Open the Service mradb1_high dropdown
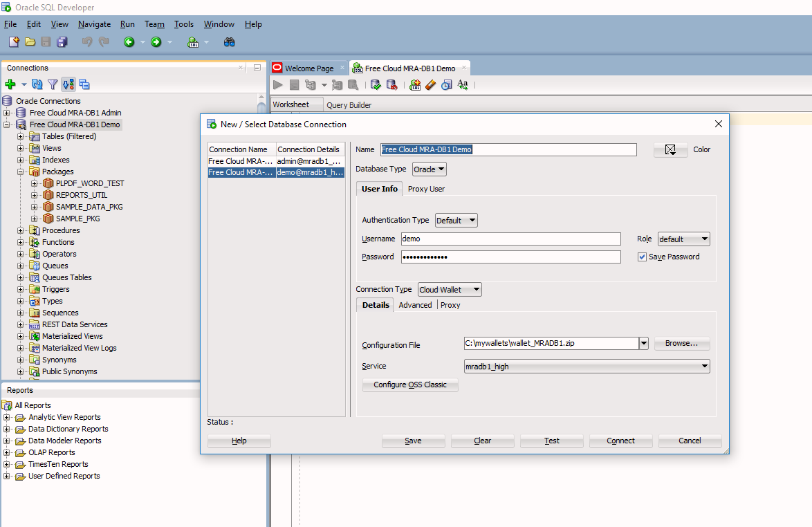The width and height of the screenshot is (812, 527). [587, 367]
